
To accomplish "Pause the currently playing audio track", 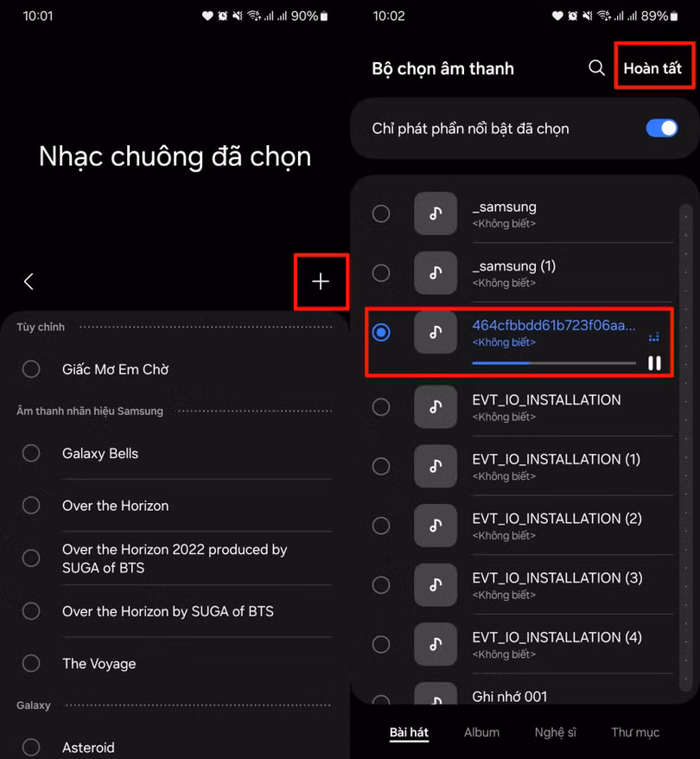I will pos(654,362).
